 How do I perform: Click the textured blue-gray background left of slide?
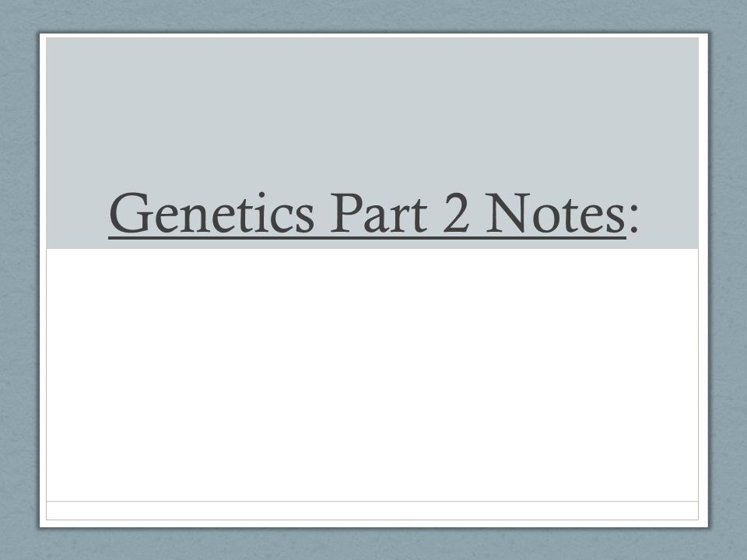19,280
